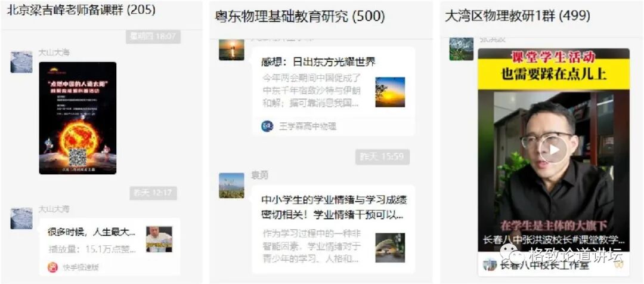
Task: Click the 长春八中校长工作室 channel icon
Action: (490, 265)
